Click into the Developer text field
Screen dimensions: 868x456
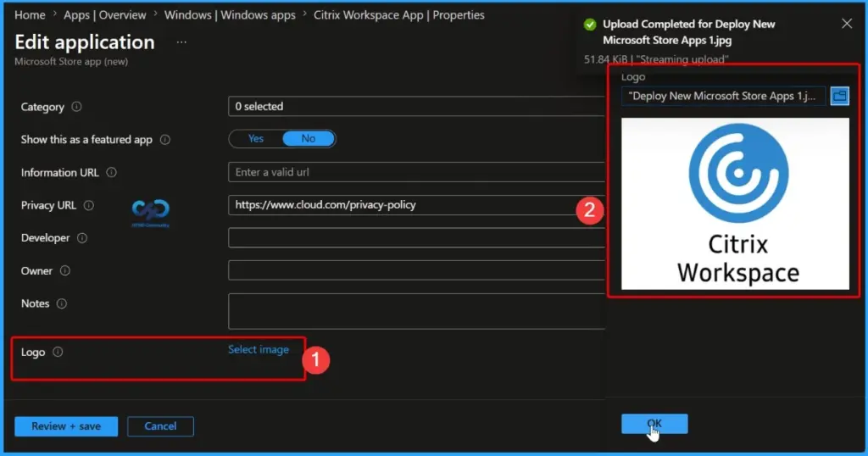416,238
